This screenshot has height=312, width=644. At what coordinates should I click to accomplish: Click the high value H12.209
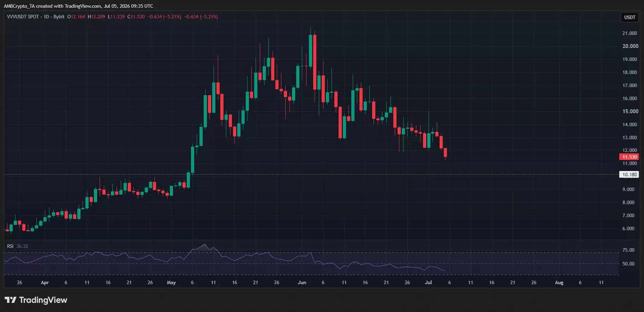pyautogui.click(x=96, y=17)
